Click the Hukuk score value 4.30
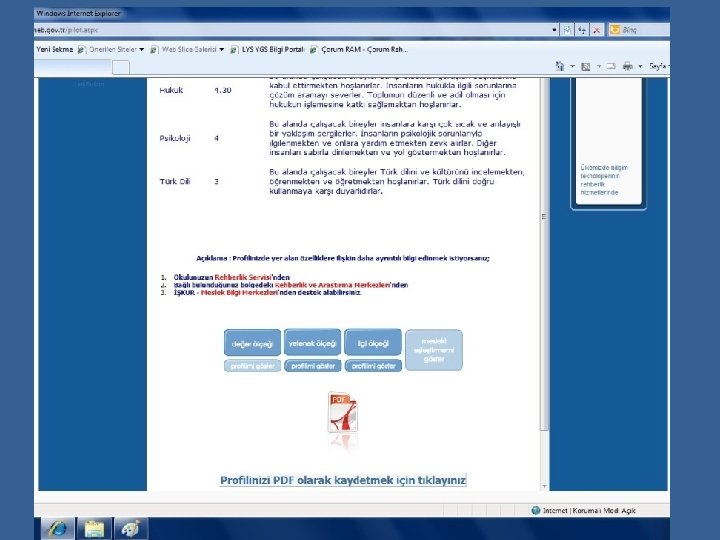 pos(223,90)
